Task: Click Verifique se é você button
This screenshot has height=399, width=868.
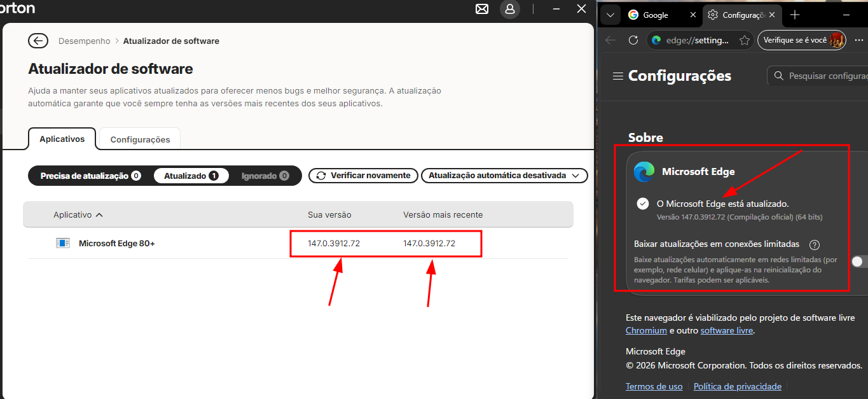Action: [x=802, y=40]
